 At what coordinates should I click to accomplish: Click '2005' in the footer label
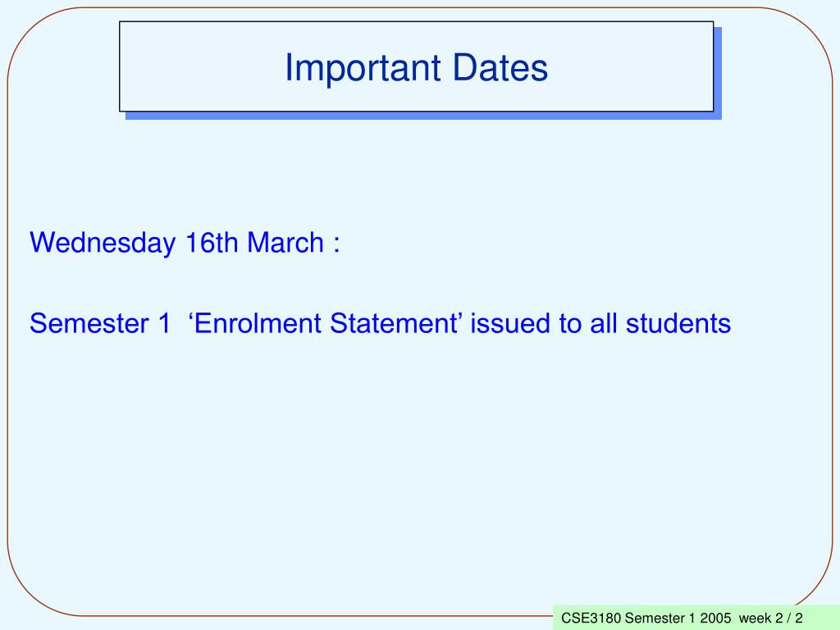point(715,619)
